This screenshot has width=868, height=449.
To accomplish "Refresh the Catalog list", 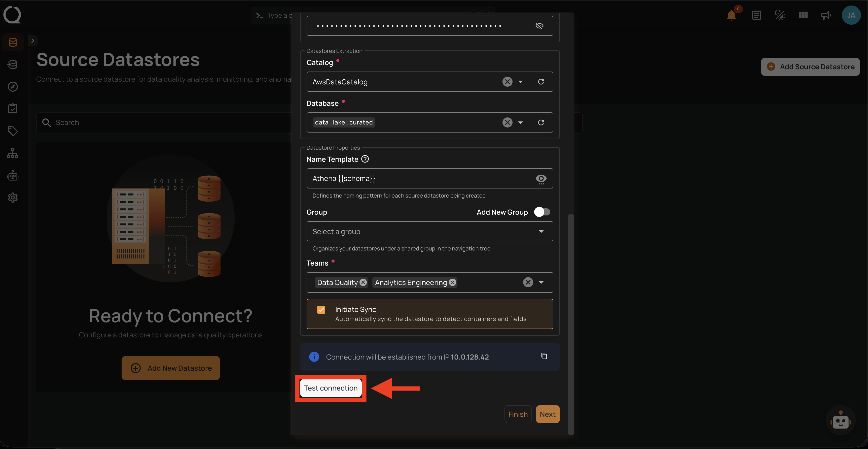I will click(541, 82).
